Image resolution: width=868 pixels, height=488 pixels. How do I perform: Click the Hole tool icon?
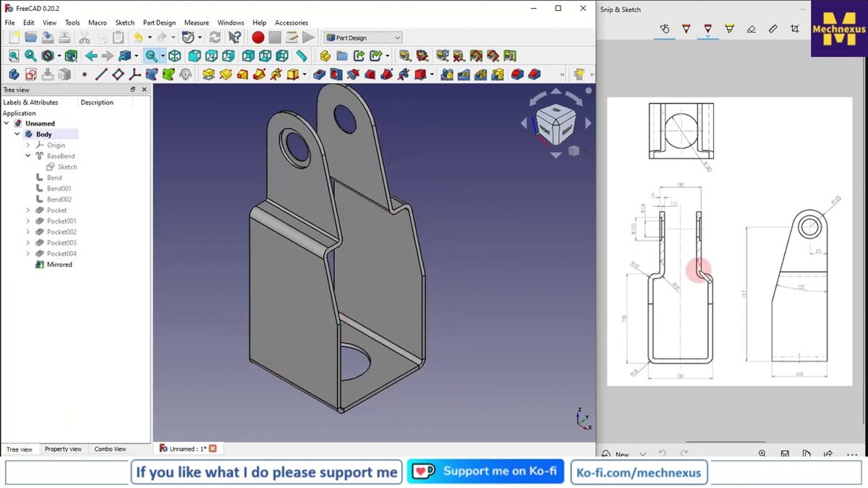pyautogui.click(x=336, y=74)
